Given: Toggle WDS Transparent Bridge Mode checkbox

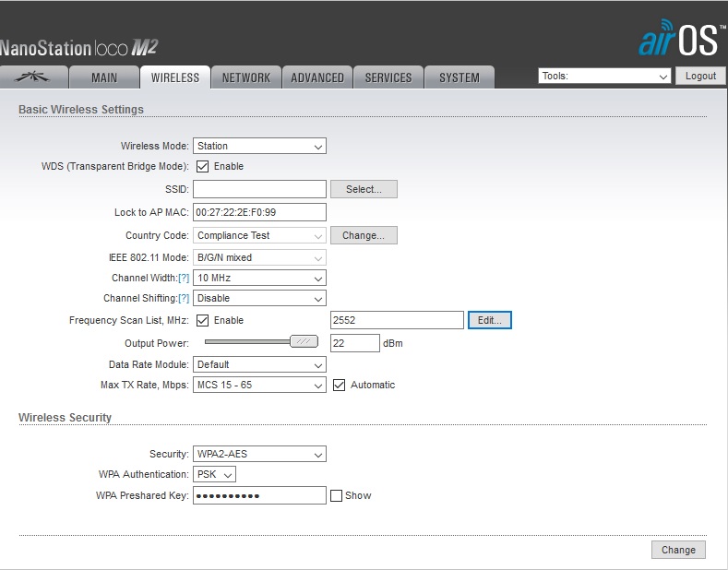Looking at the screenshot, I should [x=203, y=166].
